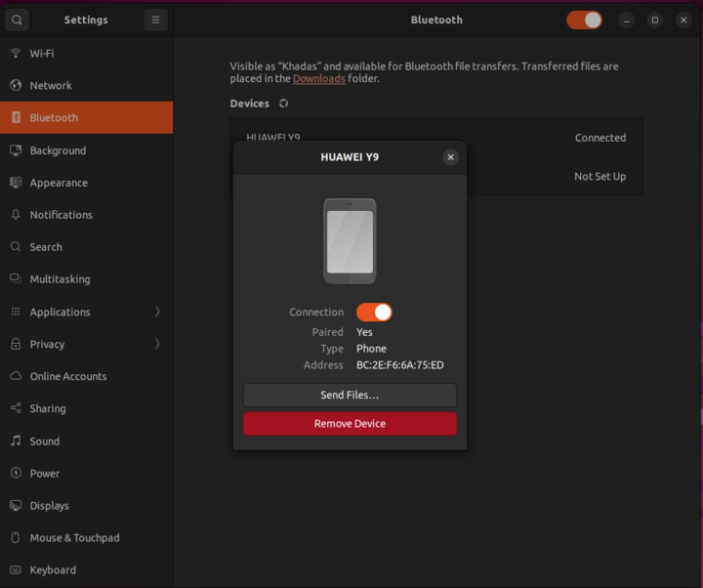Click the Applications grid icon
The image size is (703, 588).
[16, 312]
